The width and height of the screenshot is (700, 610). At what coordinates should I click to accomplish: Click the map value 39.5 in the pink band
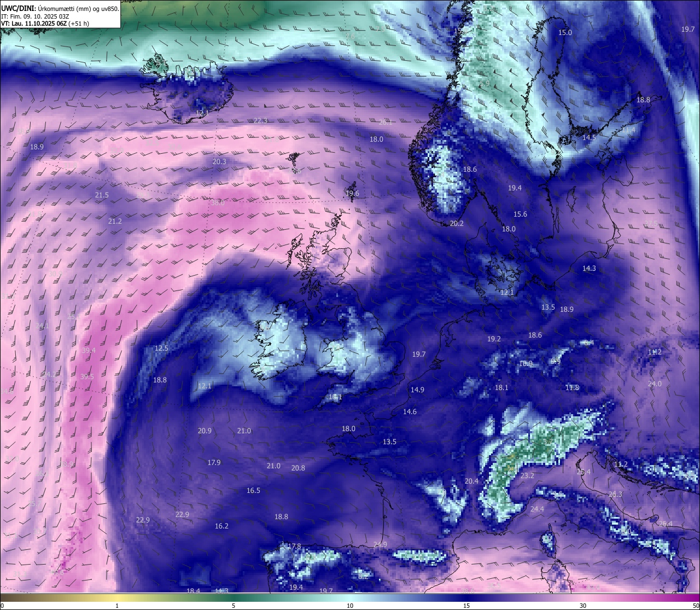coord(87,377)
